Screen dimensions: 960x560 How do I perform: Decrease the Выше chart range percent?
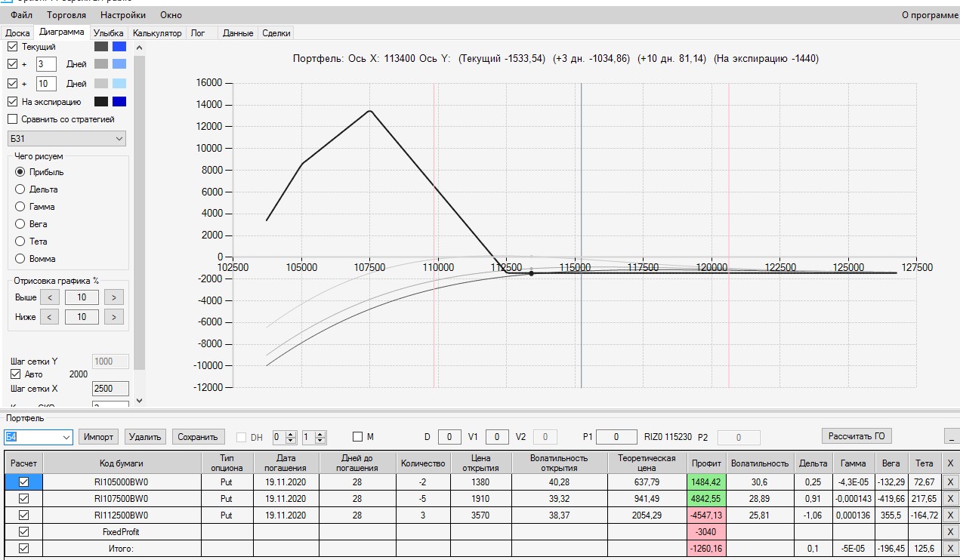pos(50,297)
